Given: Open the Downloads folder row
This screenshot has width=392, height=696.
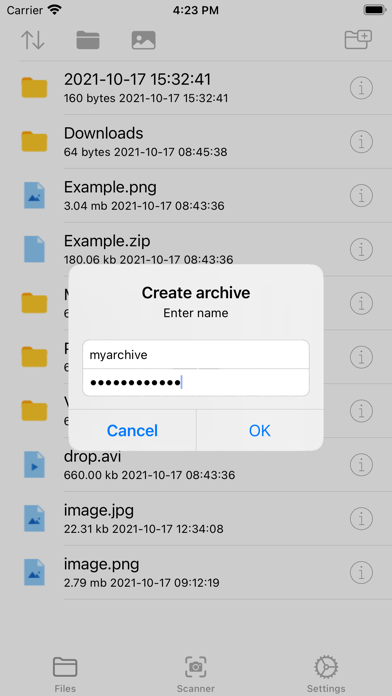Looking at the screenshot, I should pos(196,142).
